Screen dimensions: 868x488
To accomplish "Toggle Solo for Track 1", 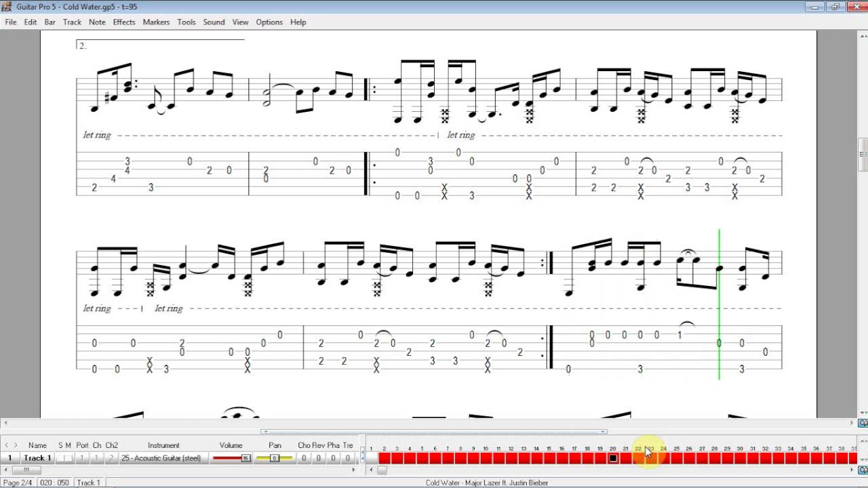I will (60, 458).
